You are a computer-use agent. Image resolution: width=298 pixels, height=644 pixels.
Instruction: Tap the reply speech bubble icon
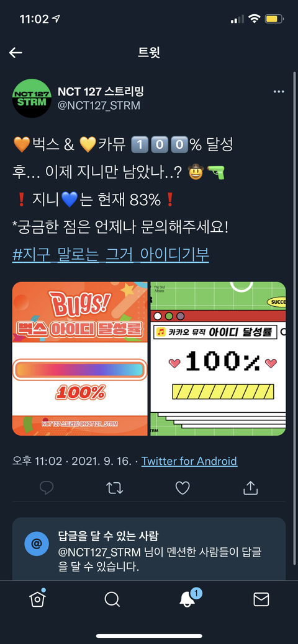pos(47,488)
